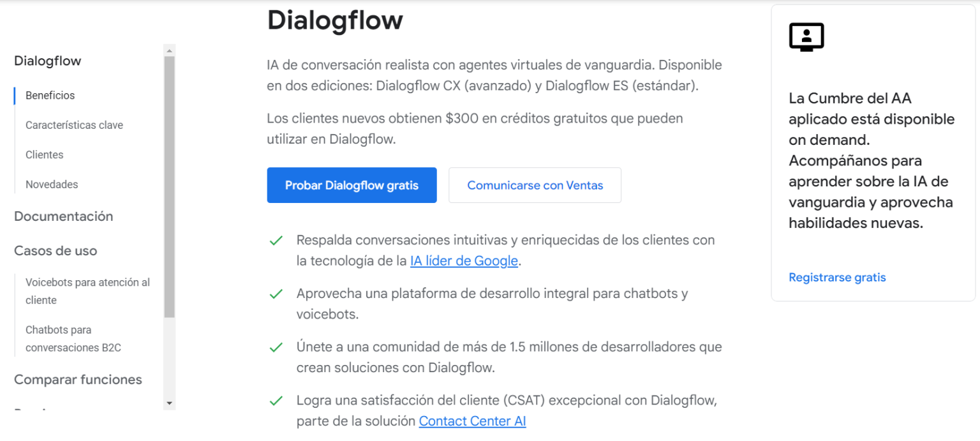
Task: Navigate to Documentación
Action: (x=63, y=216)
